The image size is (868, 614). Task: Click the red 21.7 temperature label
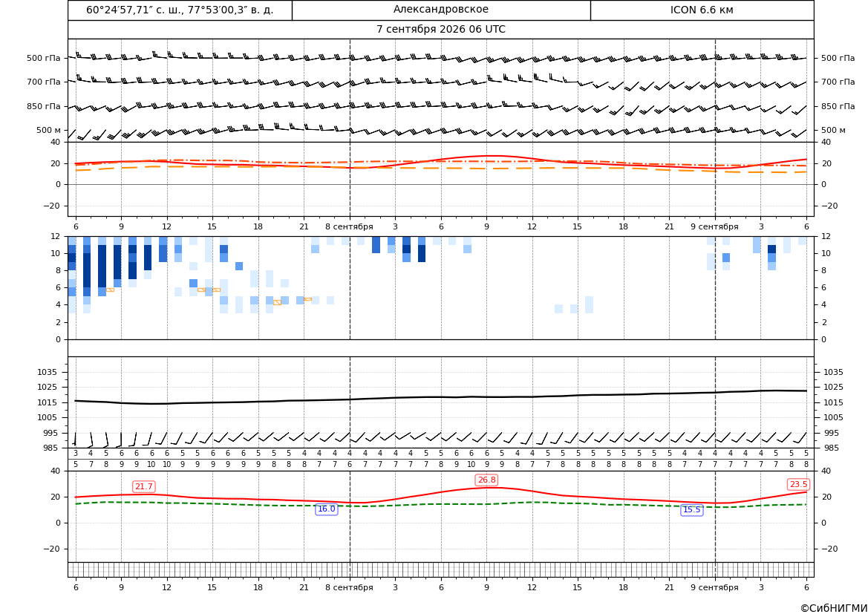[x=144, y=486]
